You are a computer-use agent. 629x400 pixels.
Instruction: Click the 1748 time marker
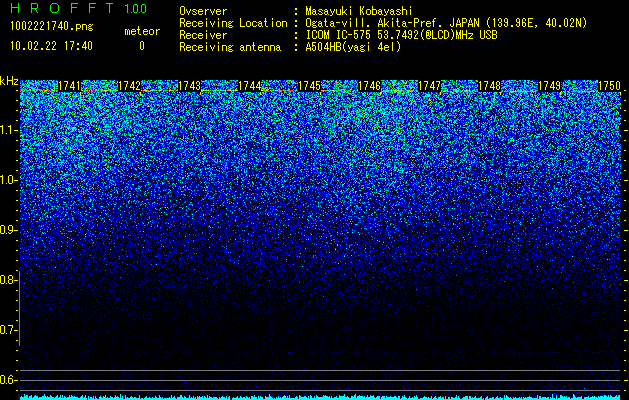point(490,86)
